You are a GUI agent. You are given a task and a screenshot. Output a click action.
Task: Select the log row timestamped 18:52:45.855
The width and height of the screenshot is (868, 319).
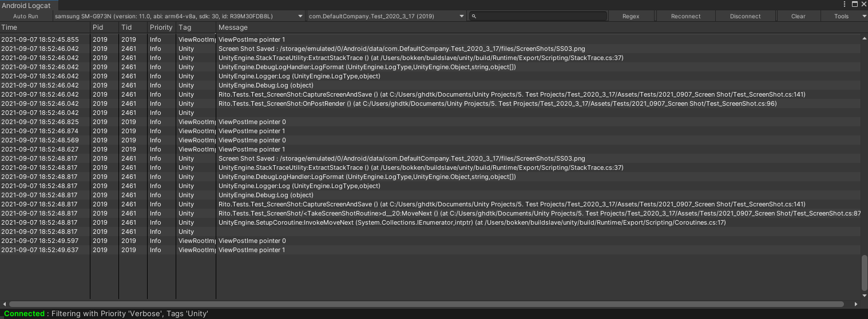[430, 39]
